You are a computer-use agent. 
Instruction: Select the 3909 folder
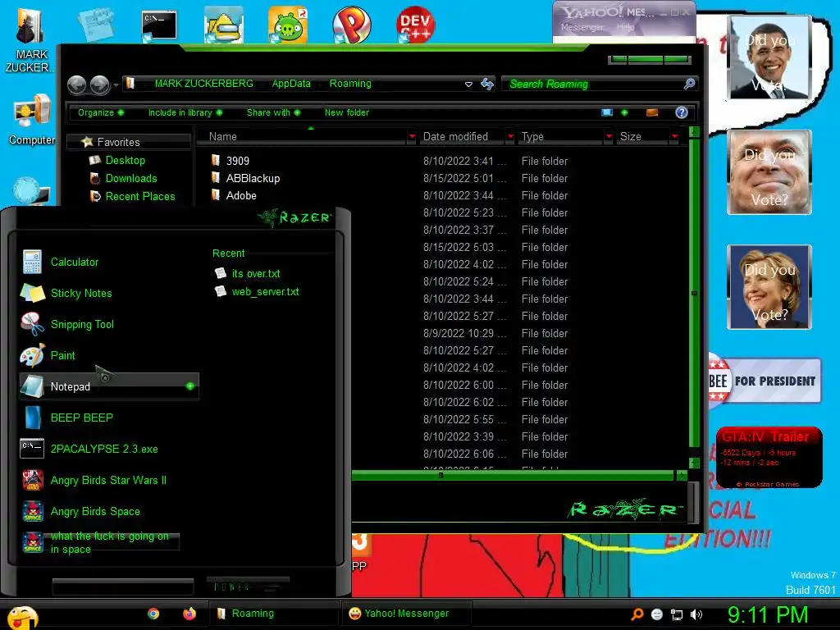237,161
